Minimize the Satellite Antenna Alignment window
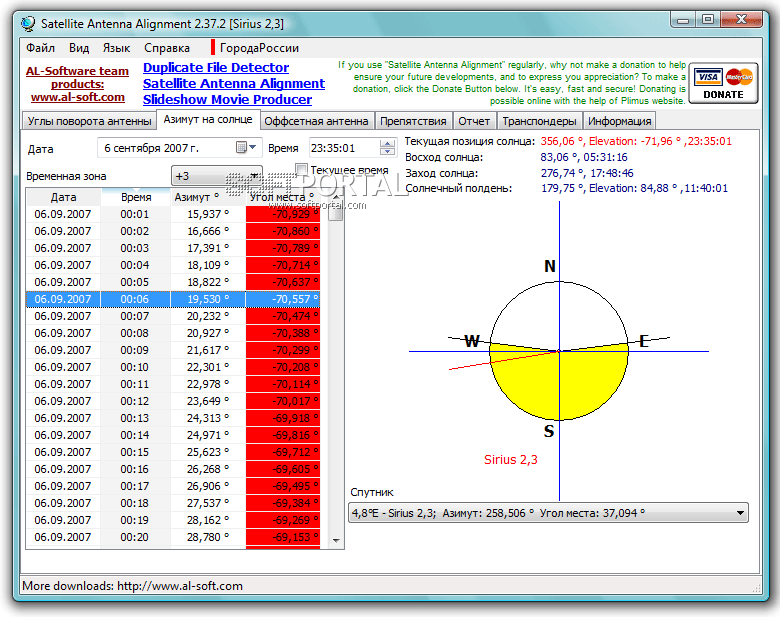The height and width of the screenshot is (617, 780). point(683,19)
